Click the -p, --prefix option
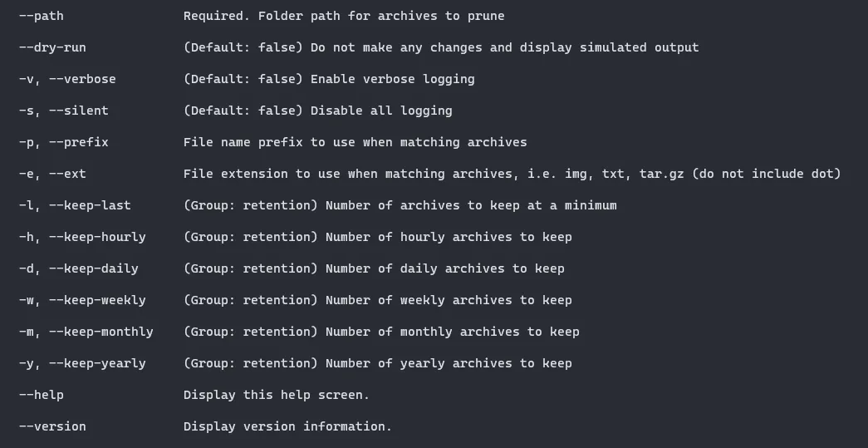 [64, 142]
